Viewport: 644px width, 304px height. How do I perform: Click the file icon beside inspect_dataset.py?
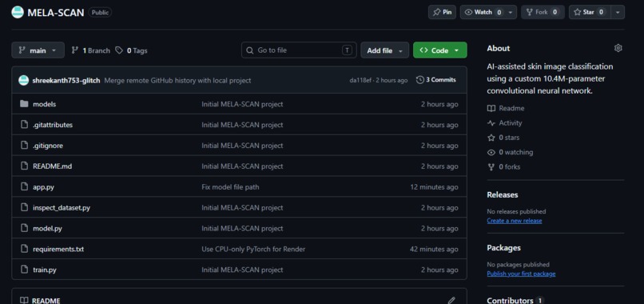pos(24,207)
